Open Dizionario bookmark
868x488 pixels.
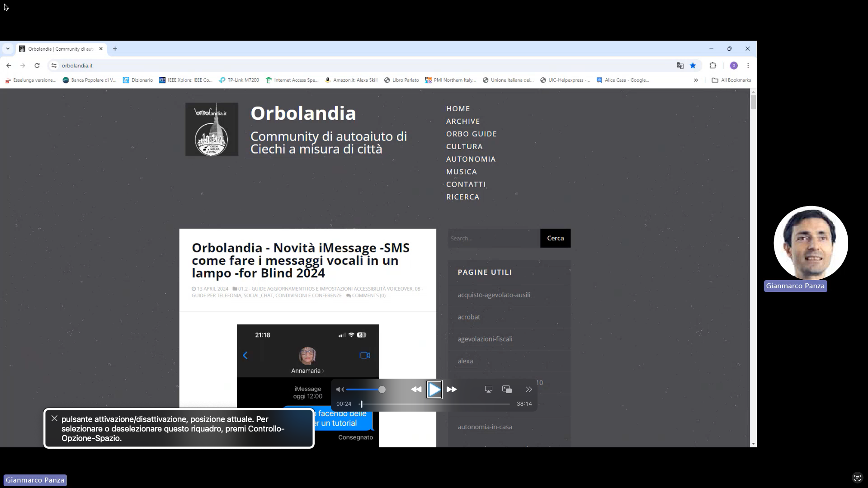(138, 80)
